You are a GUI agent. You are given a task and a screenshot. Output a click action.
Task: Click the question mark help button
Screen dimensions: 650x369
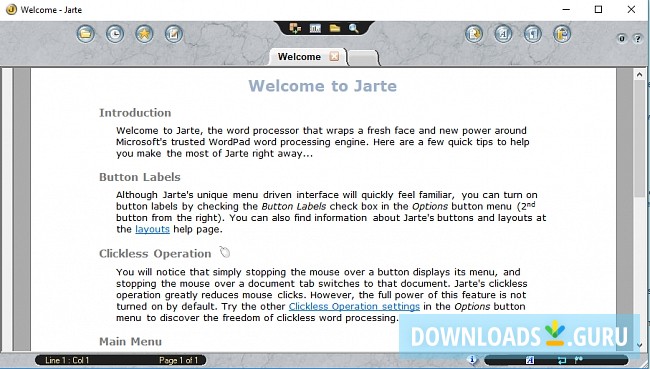[x=638, y=39]
